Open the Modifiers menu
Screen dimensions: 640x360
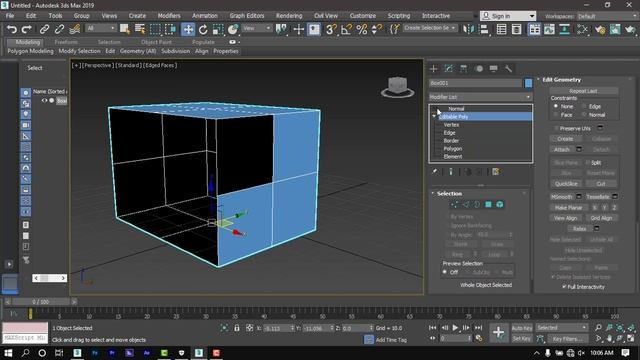169,16
